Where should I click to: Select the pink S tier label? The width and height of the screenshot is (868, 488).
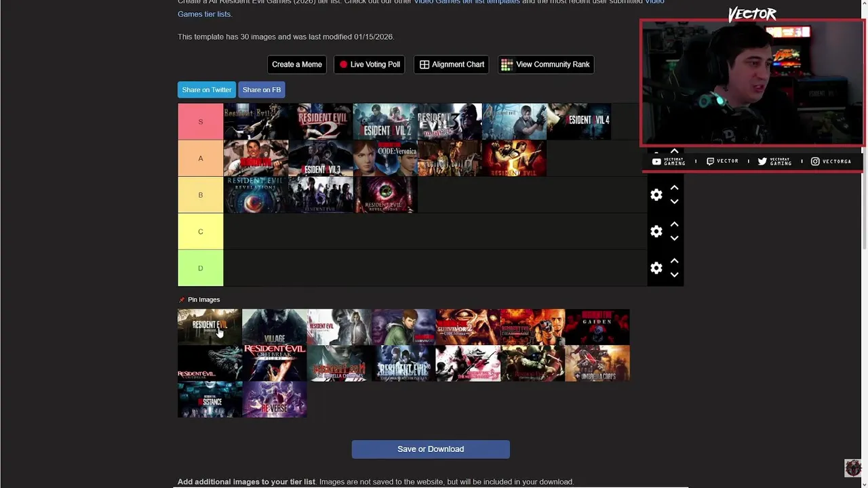200,121
